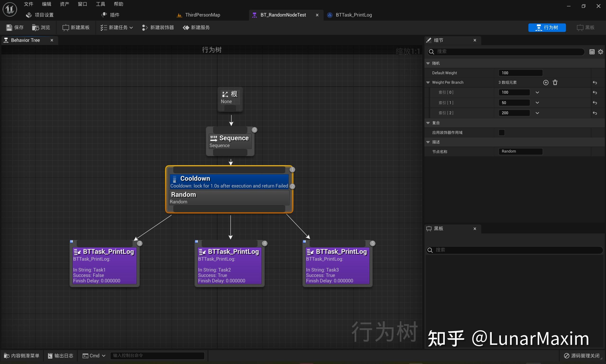This screenshot has width=606, height=364.
Task: Click trash icon to empty Weight Per Branch
Action: coord(555,82)
